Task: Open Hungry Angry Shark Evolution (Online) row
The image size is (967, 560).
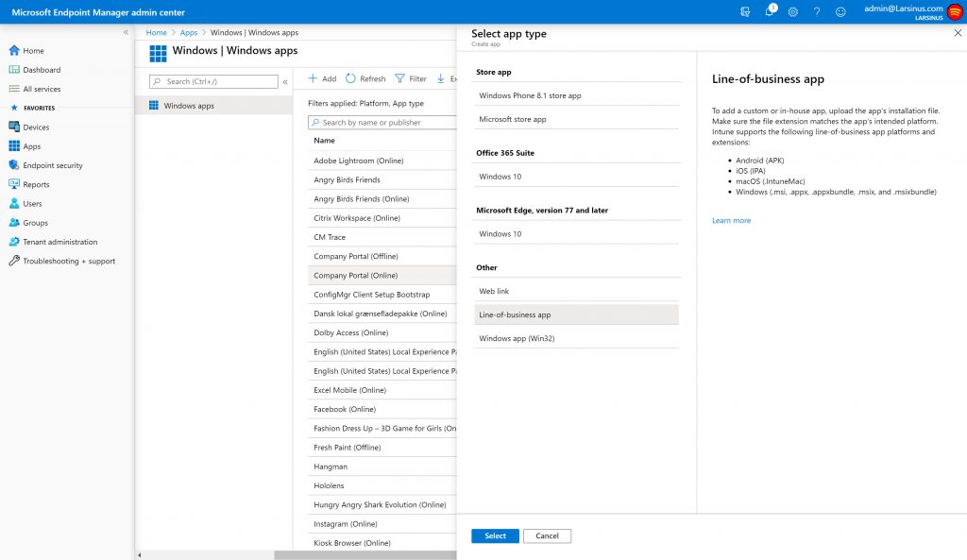Action: 382,504
